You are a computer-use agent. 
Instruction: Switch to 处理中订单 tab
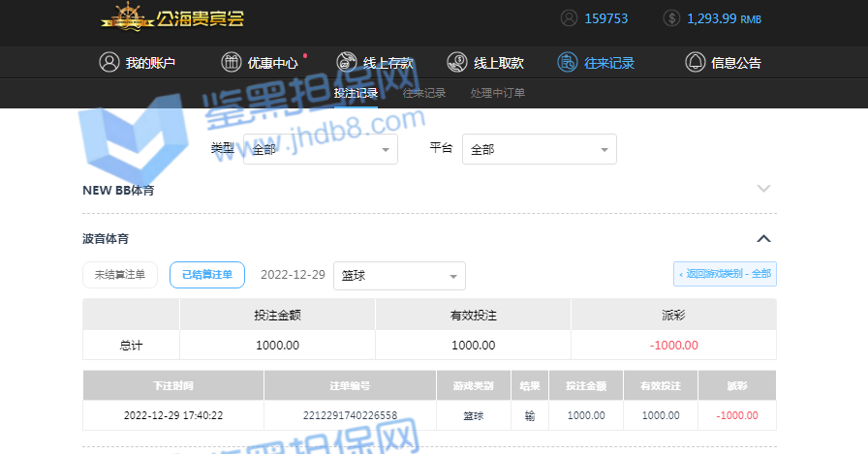click(x=497, y=94)
